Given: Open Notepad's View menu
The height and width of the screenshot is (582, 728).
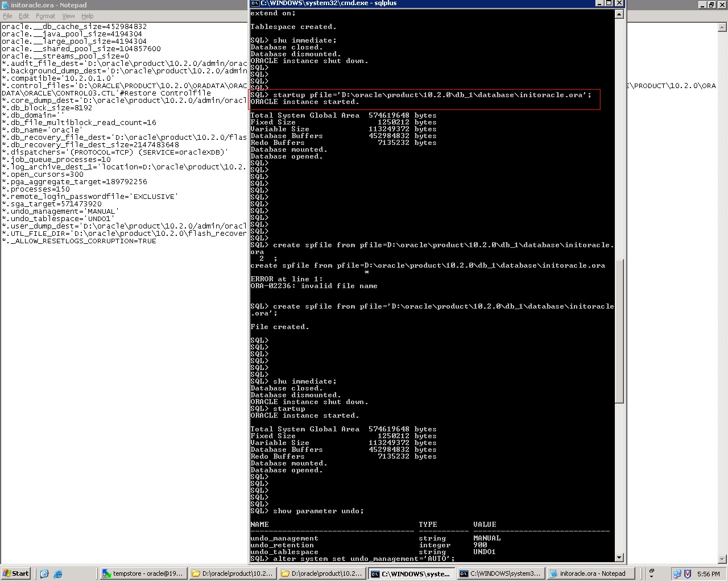Looking at the screenshot, I should coord(68,16).
